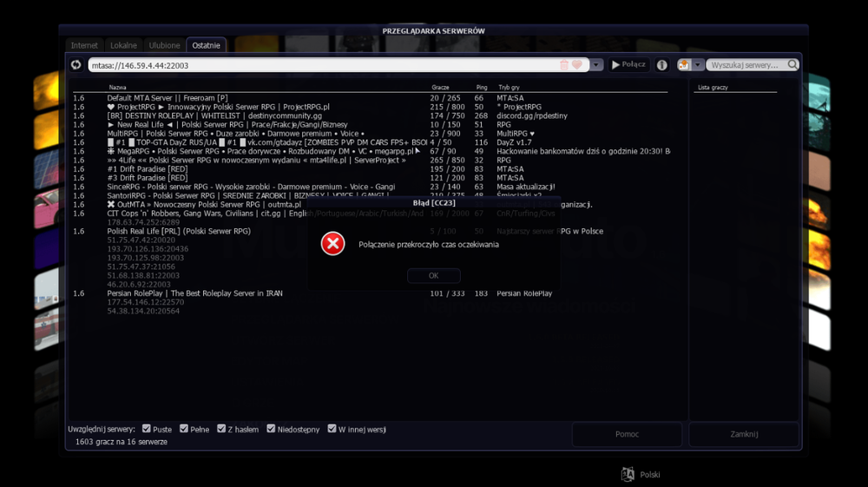This screenshot has width=868, height=487.
Task: Select the [BR] DESTINY ROLEPLAY server row
Action: [x=370, y=115]
